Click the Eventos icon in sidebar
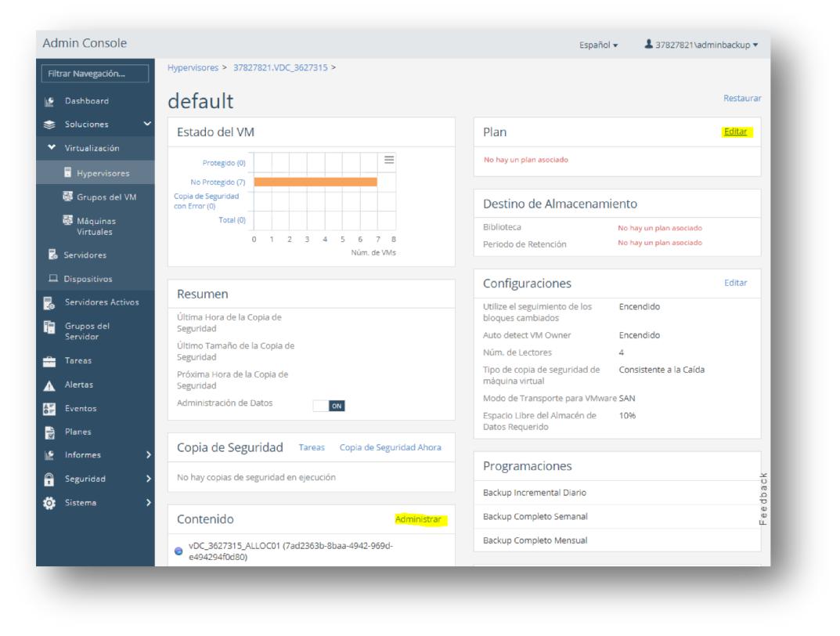 coord(49,409)
